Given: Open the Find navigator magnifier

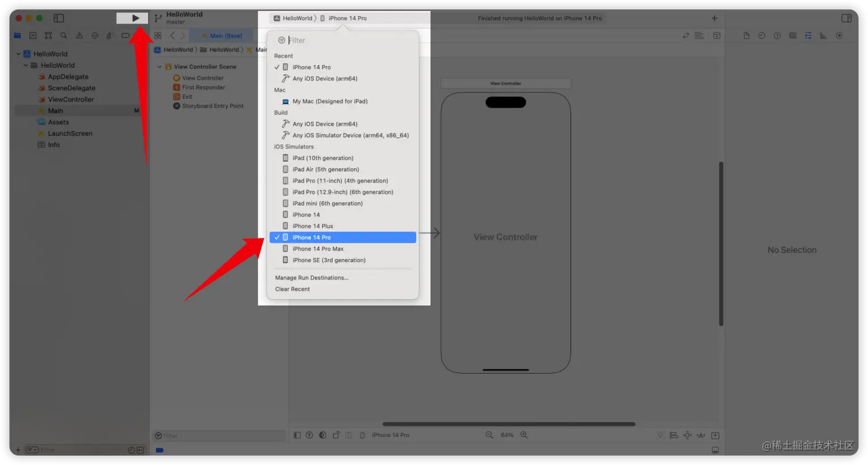Looking at the screenshot, I should 64,36.
